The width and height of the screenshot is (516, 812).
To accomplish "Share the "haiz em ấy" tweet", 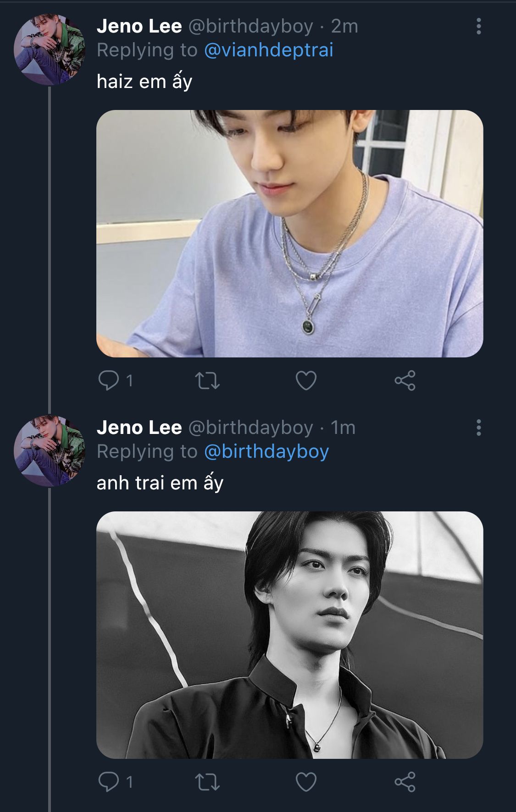I will pyautogui.click(x=405, y=380).
